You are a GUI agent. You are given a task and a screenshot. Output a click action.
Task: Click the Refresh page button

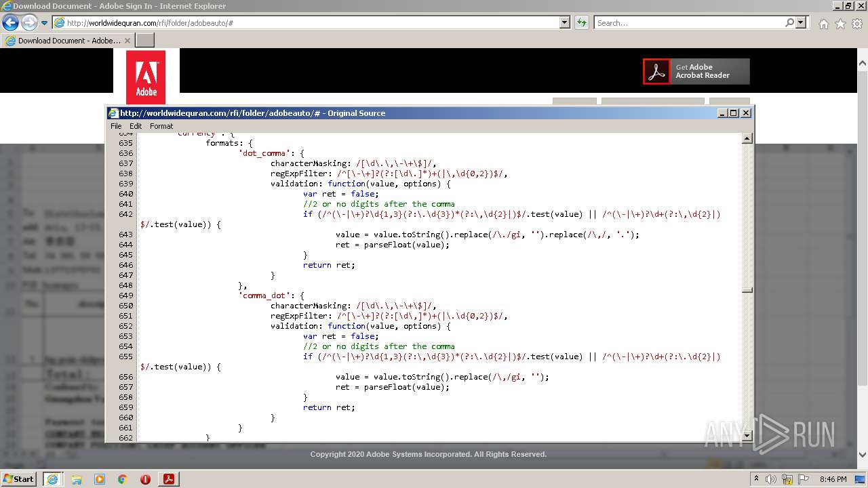(581, 22)
